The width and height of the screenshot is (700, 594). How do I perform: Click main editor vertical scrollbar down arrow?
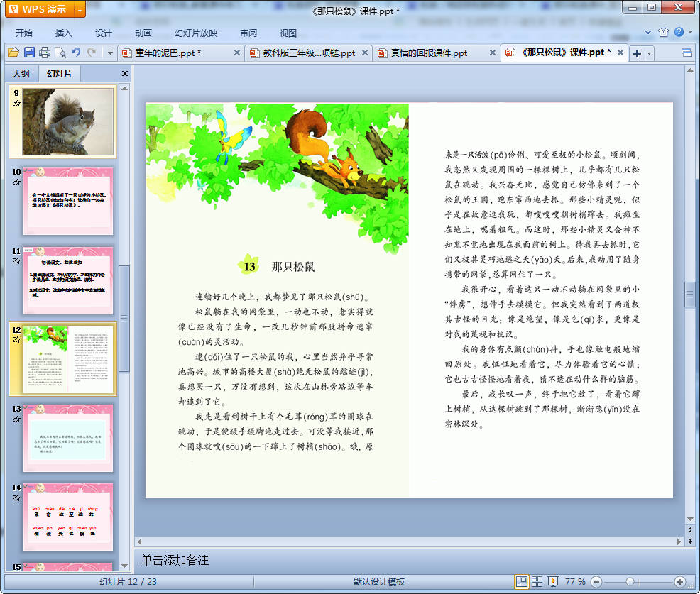click(x=690, y=519)
